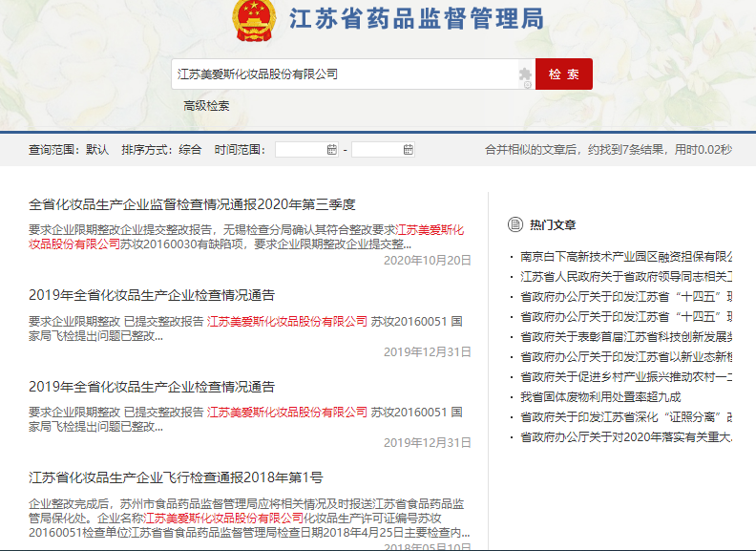The image size is (756, 551).
Task: Click the 热门文章 heading
Action: point(553,224)
